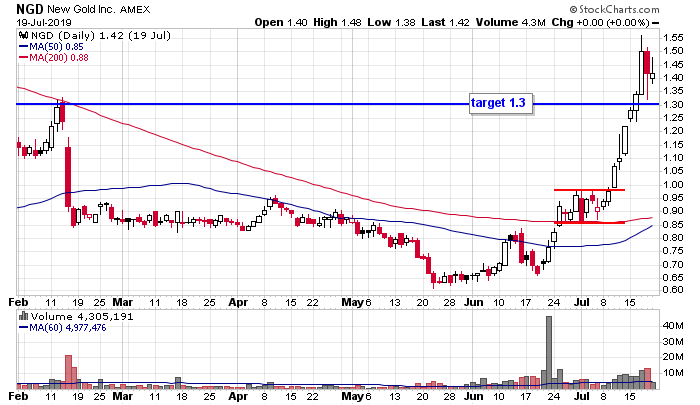
Task: Click the Jul label under price chart
Action: [x=582, y=303]
